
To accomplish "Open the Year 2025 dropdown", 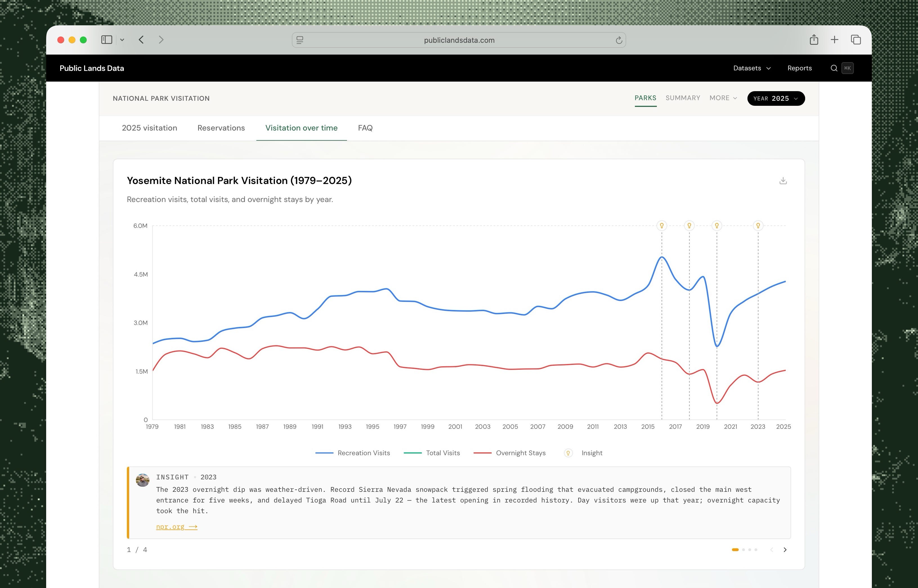I will point(776,98).
